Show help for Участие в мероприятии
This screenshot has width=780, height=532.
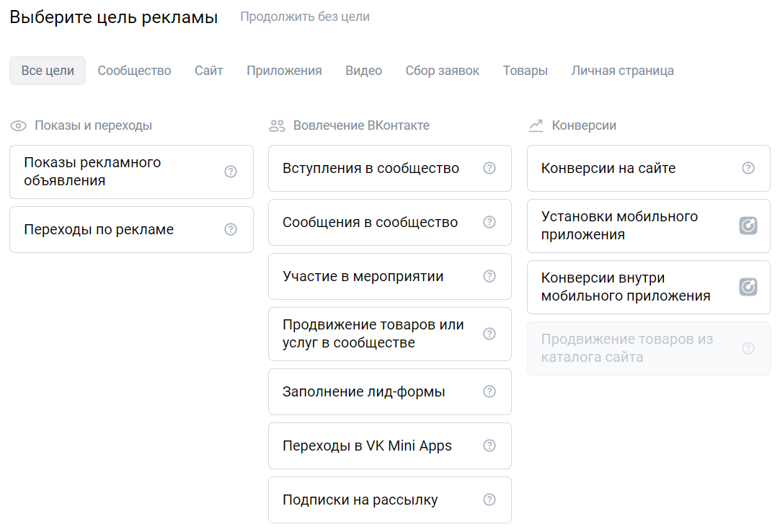(x=489, y=276)
